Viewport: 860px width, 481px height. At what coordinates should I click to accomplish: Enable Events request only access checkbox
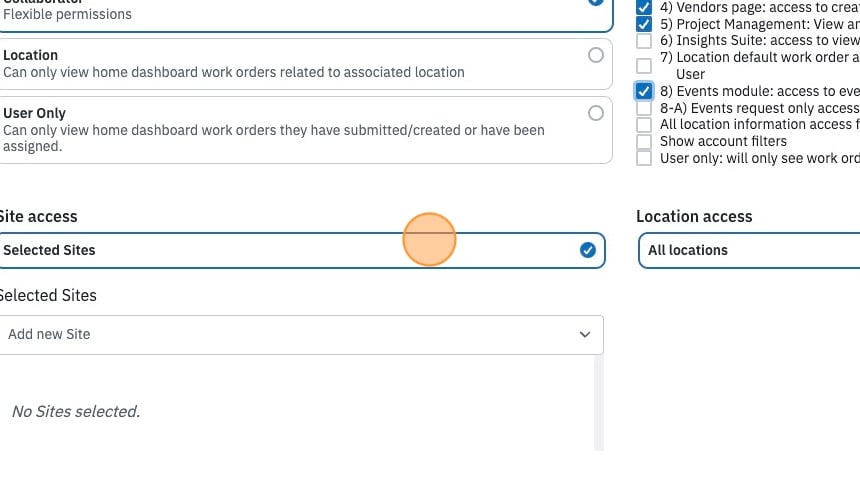pos(644,108)
